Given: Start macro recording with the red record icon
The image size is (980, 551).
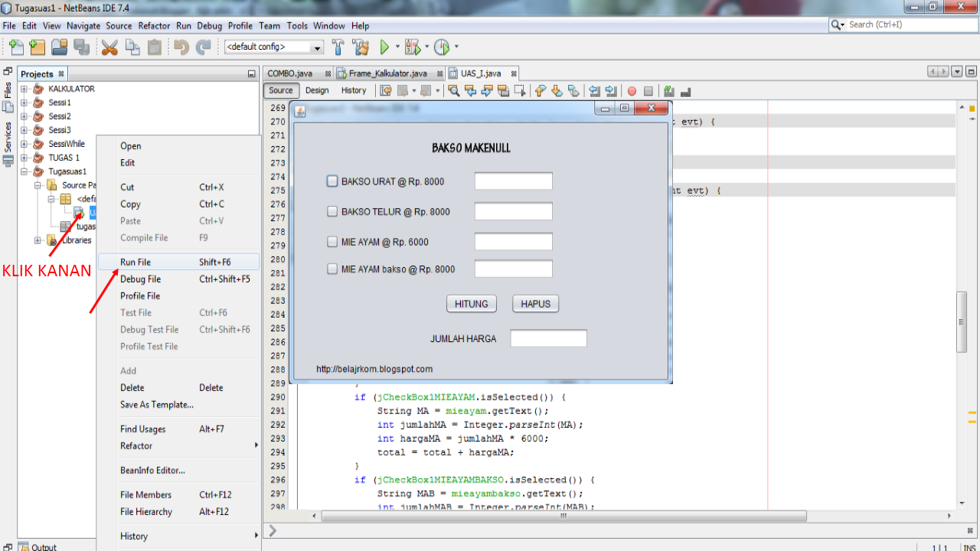Looking at the screenshot, I should click(x=631, y=90).
